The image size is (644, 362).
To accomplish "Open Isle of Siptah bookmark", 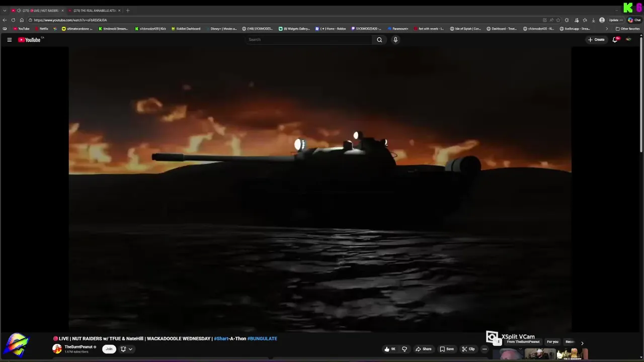I will point(465,29).
